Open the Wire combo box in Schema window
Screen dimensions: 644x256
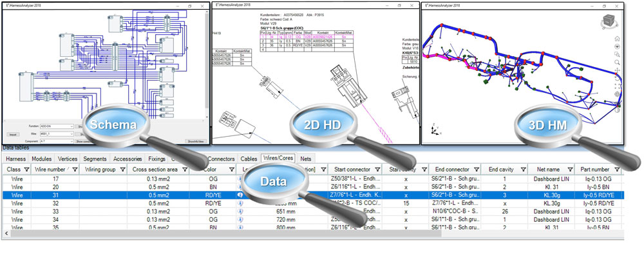(57, 133)
